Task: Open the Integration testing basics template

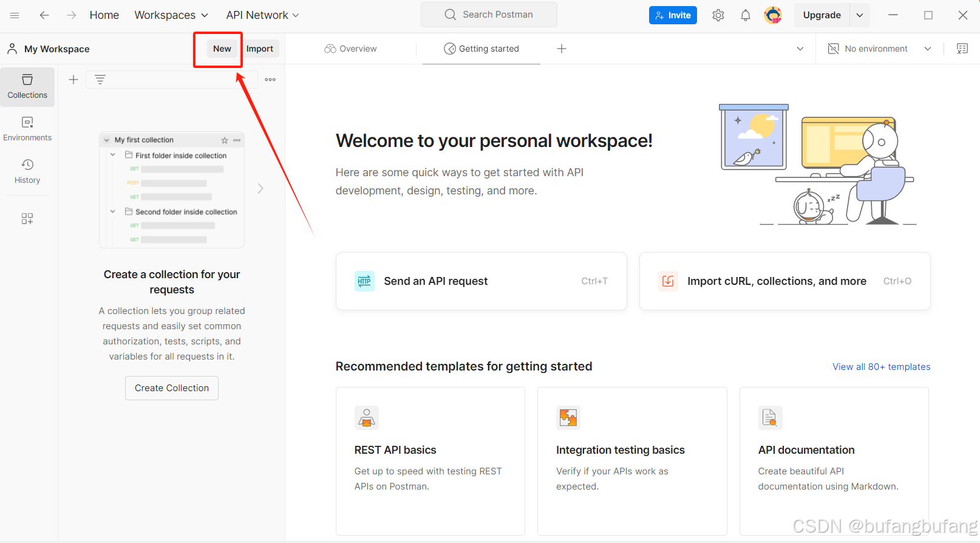Action: (632, 461)
